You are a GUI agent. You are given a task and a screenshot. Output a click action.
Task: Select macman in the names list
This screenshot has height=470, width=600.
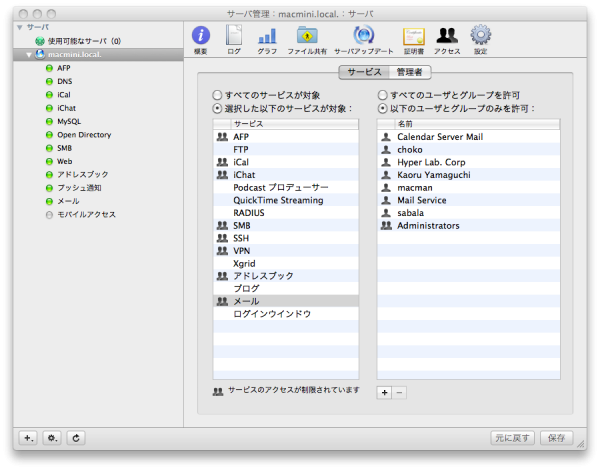(468, 188)
